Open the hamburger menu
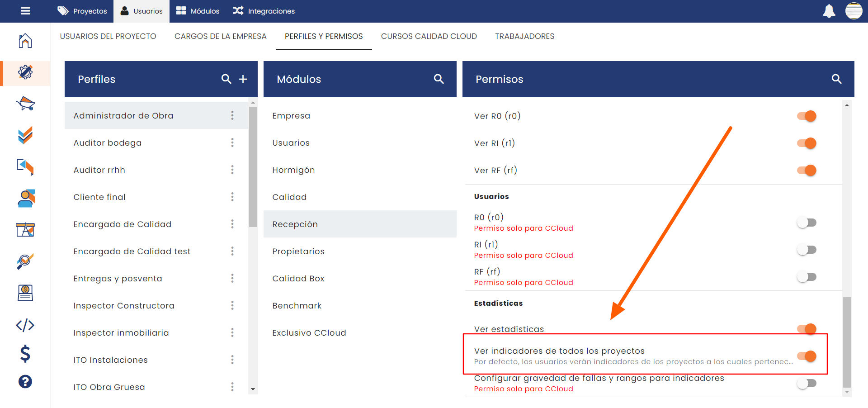The width and height of the screenshot is (868, 408). tap(25, 11)
